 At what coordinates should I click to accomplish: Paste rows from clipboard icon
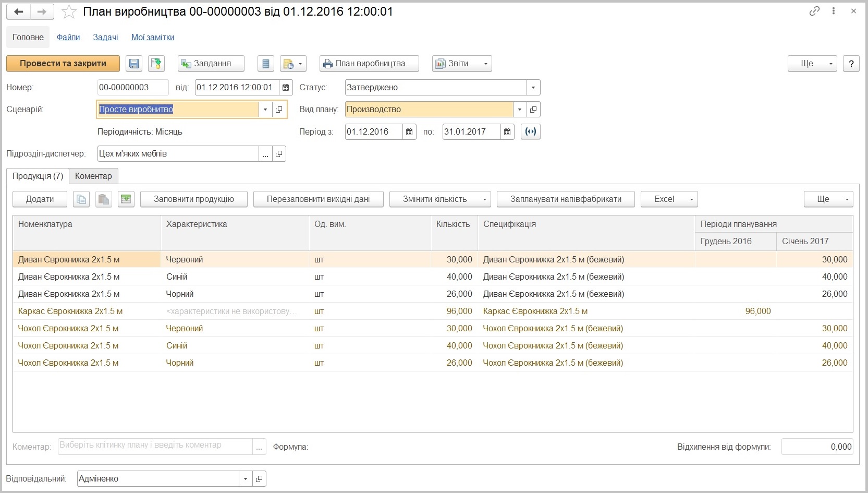pyautogui.click(x=104, y=199)
